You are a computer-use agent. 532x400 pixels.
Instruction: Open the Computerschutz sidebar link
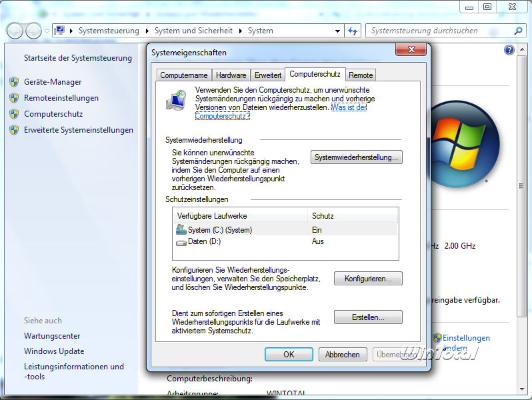pos(53,114)
